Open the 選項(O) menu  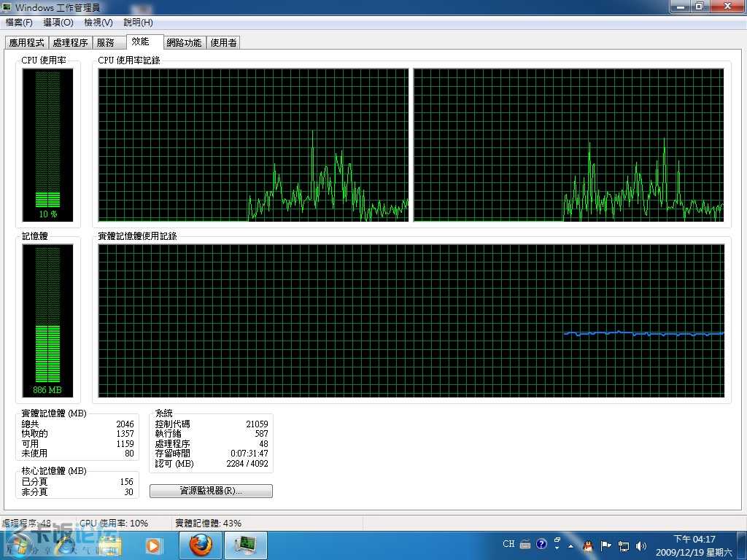coord(58,23)
